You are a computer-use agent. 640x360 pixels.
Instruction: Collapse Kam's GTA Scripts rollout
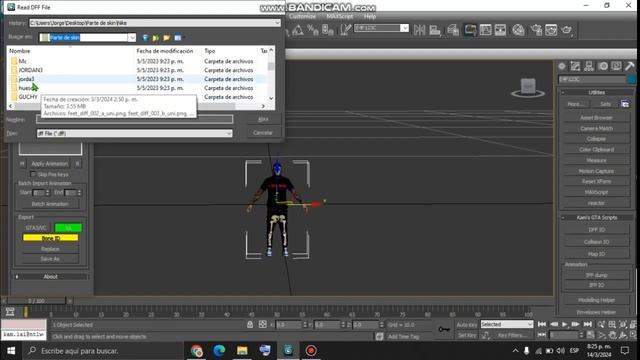click(x=597, y=218)
